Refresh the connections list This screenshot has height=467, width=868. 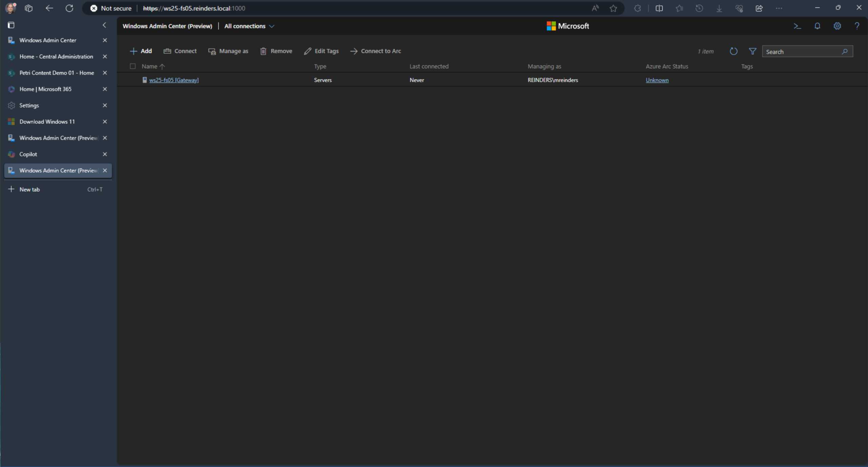[x=733, y=52]
